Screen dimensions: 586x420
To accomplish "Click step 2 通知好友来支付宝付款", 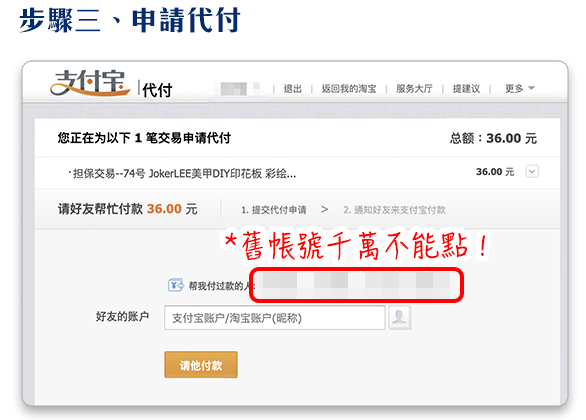I will click(394, 210).
